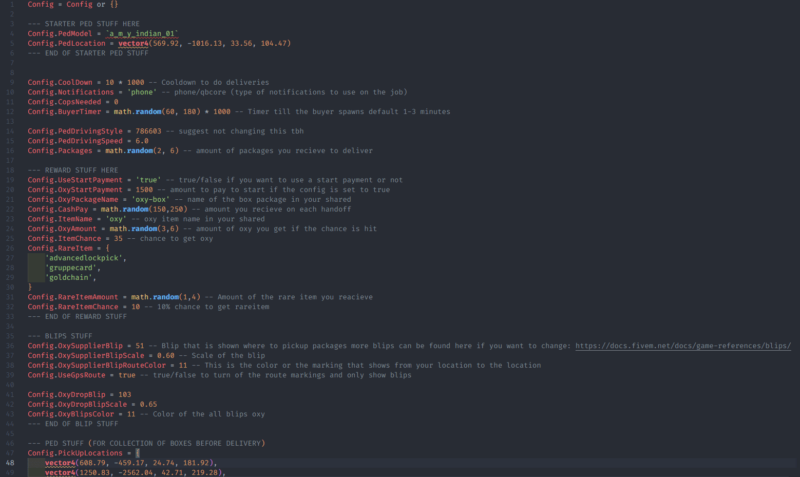800x477 pixels.
Task: Click the vector4 PedLocation value
Action: (x=205, y=43)
